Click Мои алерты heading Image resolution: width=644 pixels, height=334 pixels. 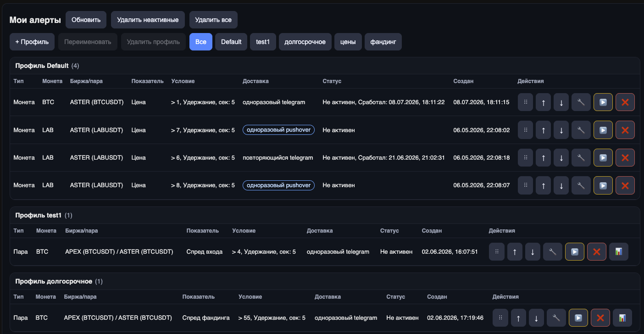coord(35,20)
